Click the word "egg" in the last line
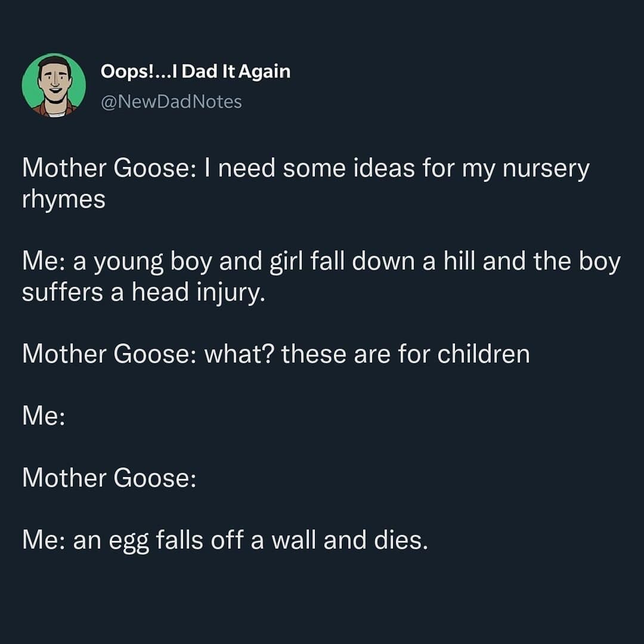This screenshot has width=644, height=644. pyautogui.click(x=128, y=541)
